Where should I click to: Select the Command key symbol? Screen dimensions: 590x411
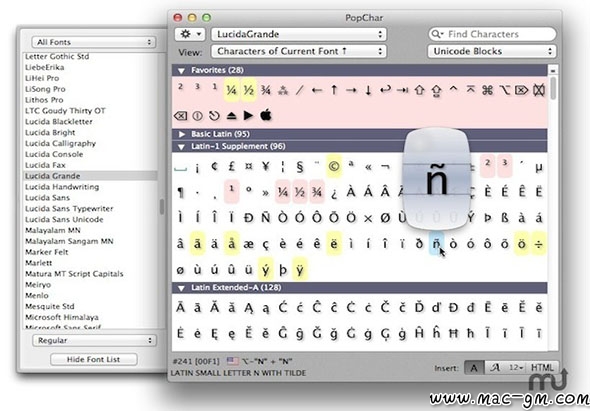(488, 90)
